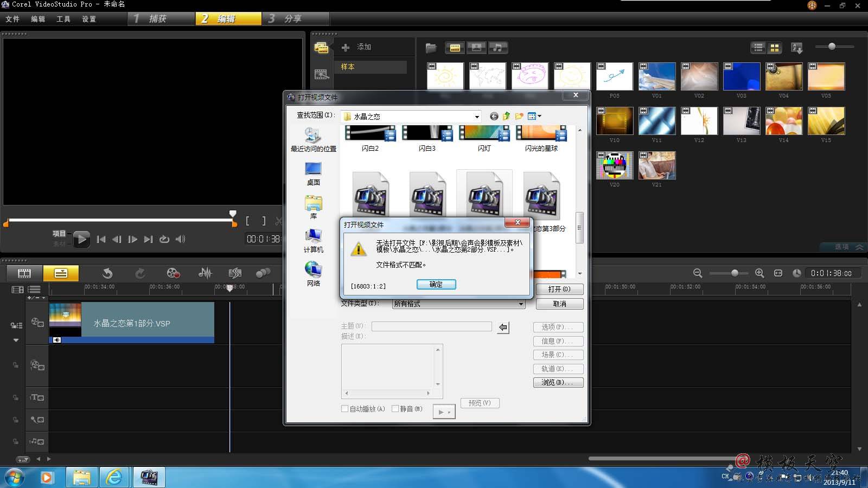
Task: Check the 静音(M) checkbox
Action: point(395,409)
